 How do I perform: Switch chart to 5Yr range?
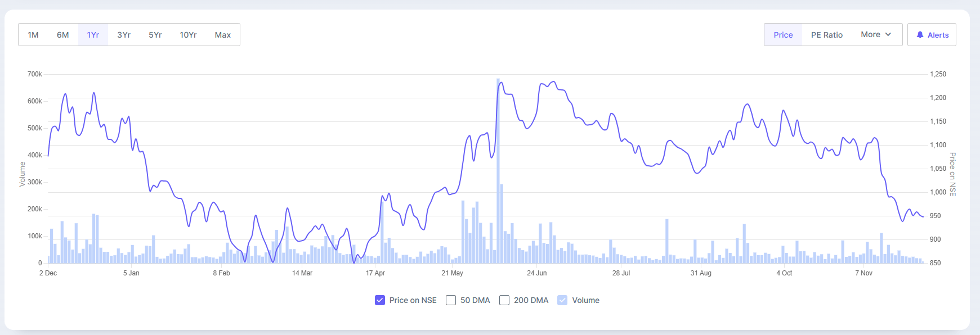click(155, 35)
